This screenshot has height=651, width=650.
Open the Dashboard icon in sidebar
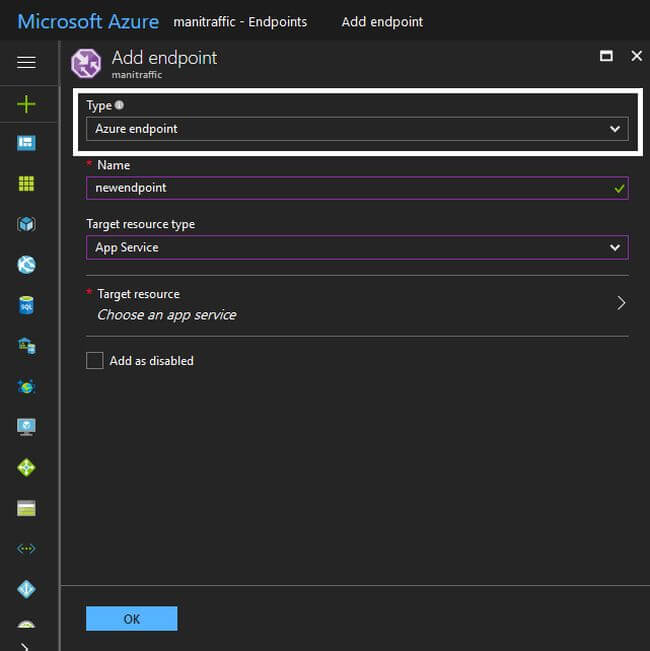point(27,143)
